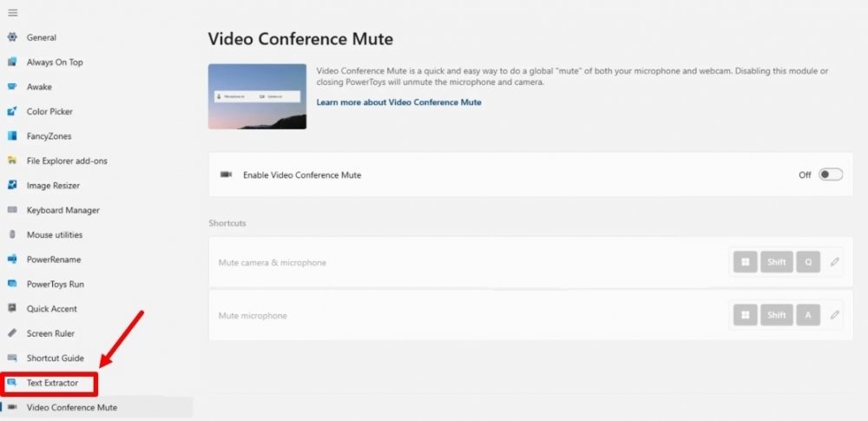Click the Video Conference Mute preview image
The height and width of the screenshot is (421, 868).
257,96
